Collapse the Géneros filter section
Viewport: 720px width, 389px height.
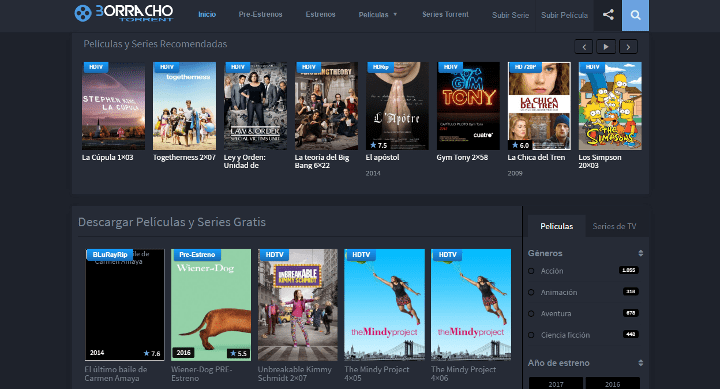[x=641, y=253]
